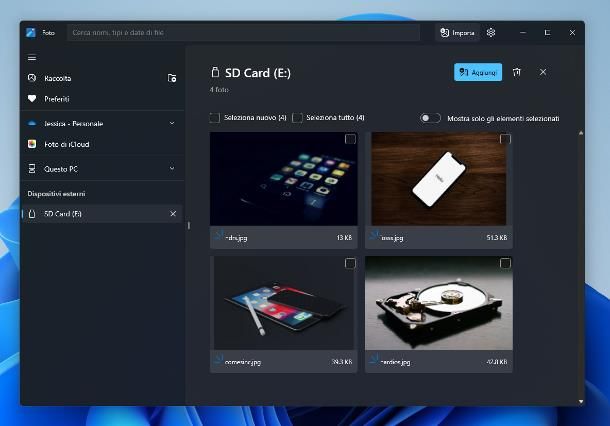The height and width of the screenshot is (426, 610).
Task: Open the hamburger navigation menu
Action: (x=32, y=58)
